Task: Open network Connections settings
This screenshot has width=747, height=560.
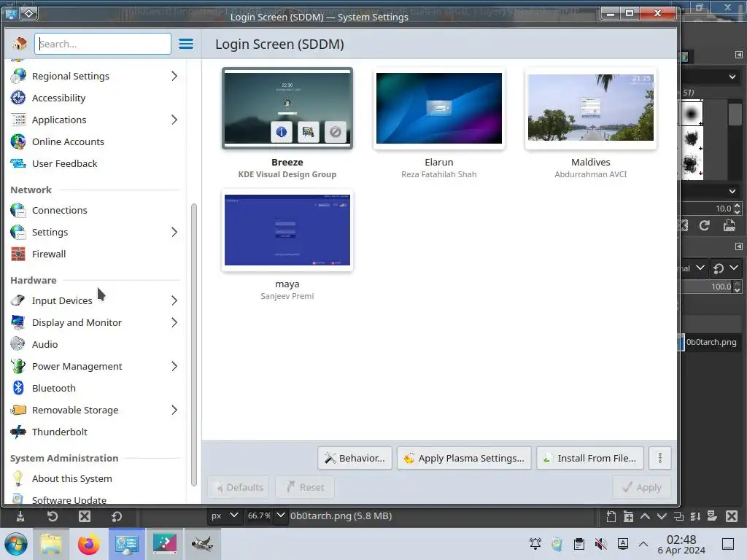Action: 60,211
